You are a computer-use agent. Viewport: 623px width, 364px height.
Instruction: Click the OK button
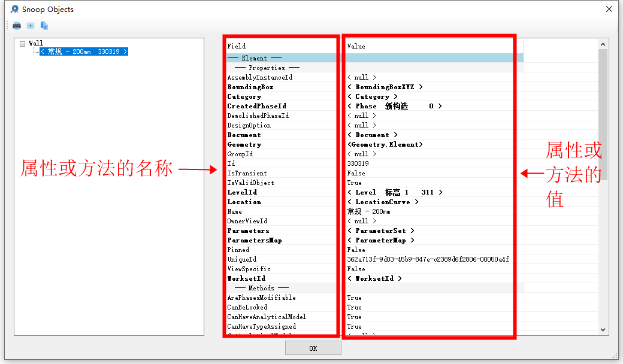313,348
